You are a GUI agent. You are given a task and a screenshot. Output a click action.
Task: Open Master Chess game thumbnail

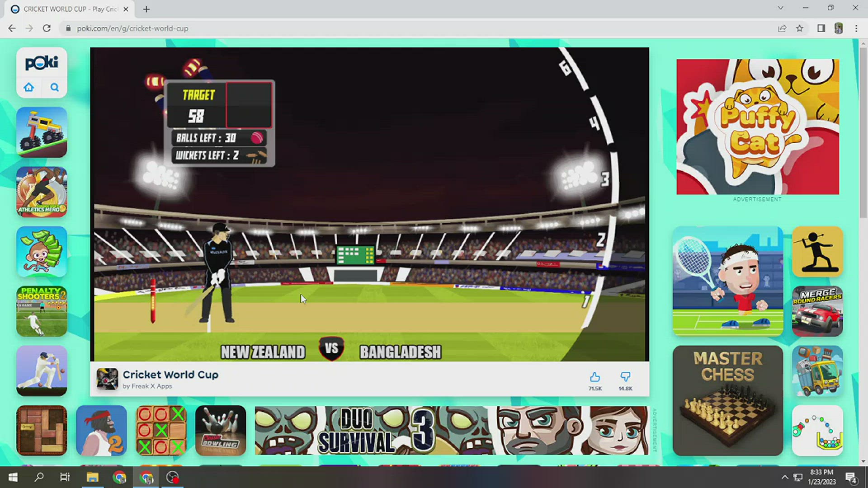[x=727, y=401]
